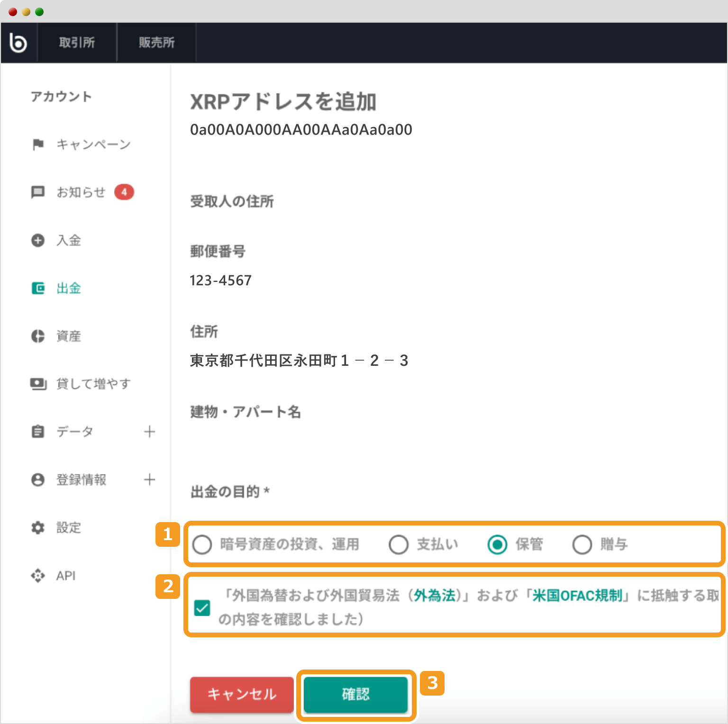The height and width of the screenshot is (724, 728).
Task: Open the 米国OFAC規制 link
Action: click(577, 595)
